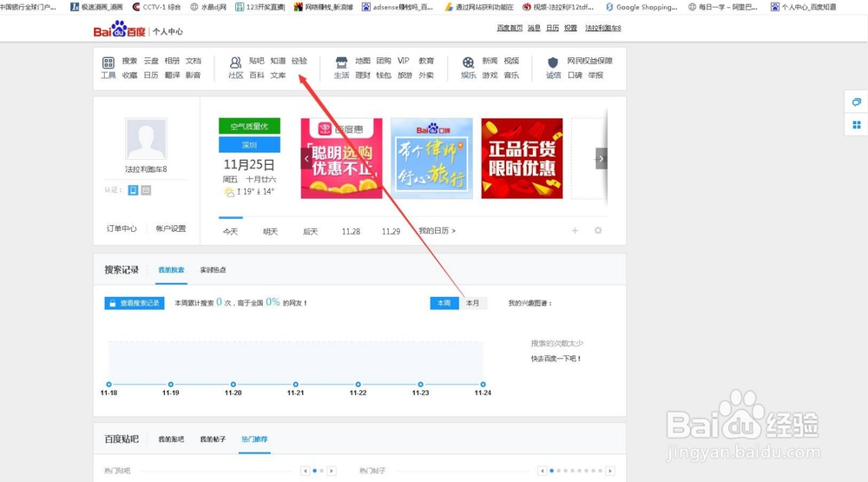The width and height of the screenshot is (868, 482).
Task: Switch to 热门推荐 tab
Action: pyautogui.click(x=254, y=439)
